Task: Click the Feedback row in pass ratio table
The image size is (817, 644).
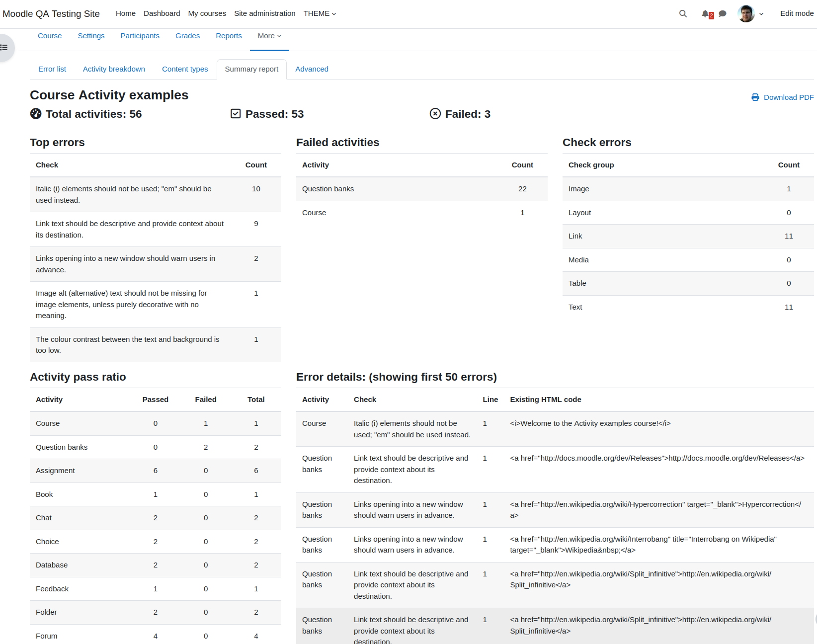Action: click(156, 589)
